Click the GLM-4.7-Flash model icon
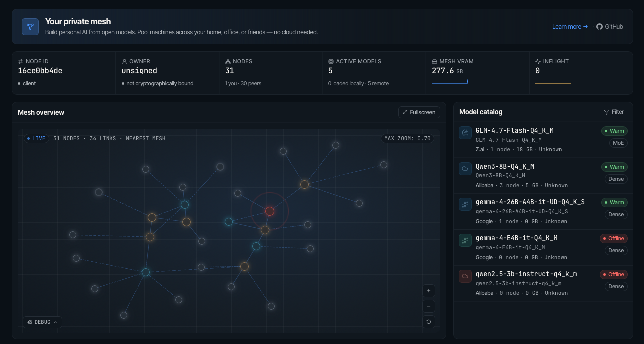This screenshot has width=644, height=344. click(465, 133)
